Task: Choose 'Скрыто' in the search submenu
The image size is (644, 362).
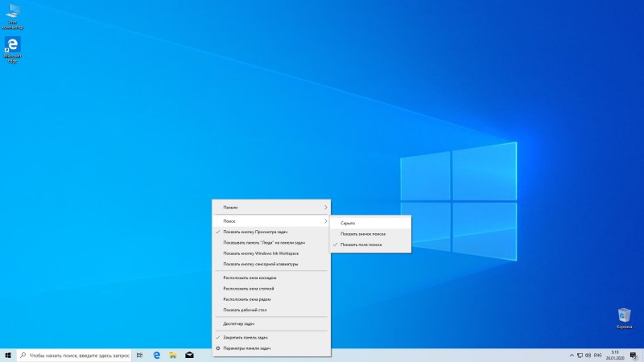Action: pyautogui.click(x=348, y=223)
